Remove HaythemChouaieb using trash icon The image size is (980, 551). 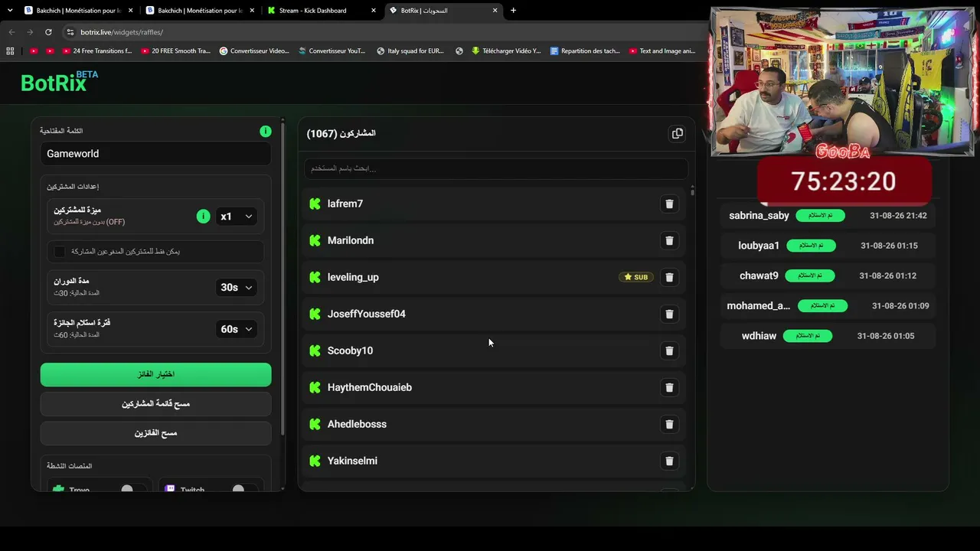point(669,387)
